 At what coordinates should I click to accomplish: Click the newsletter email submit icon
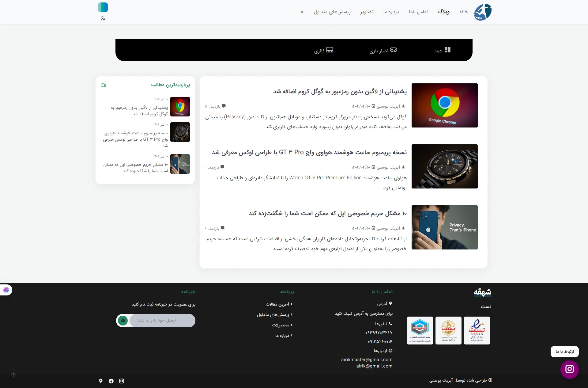click(123, 320)
